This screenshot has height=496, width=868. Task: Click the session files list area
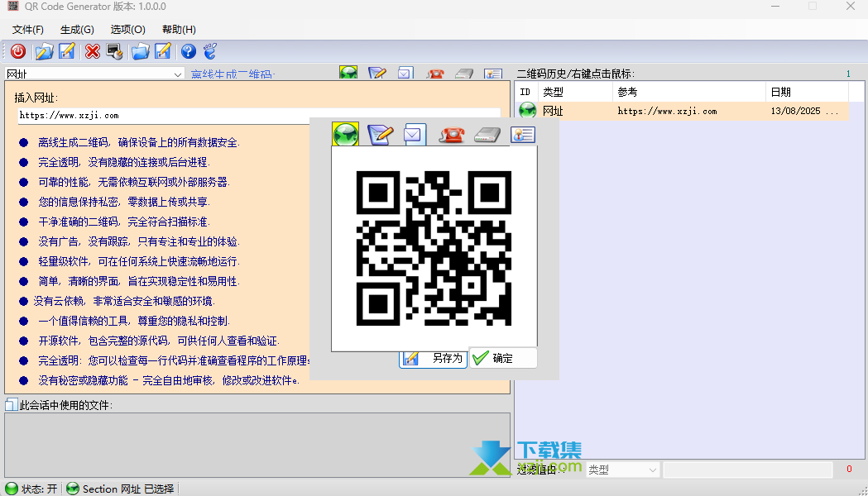pyautogui.click(x=257, y=445)
